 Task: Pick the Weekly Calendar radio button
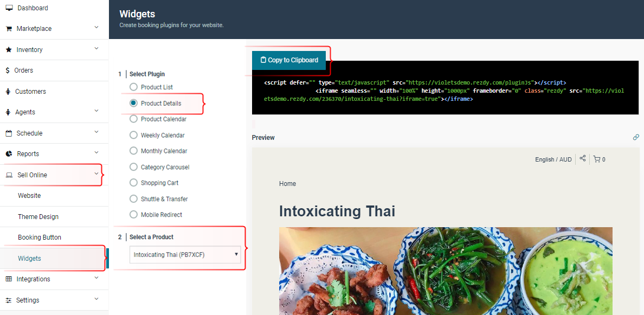133,135
